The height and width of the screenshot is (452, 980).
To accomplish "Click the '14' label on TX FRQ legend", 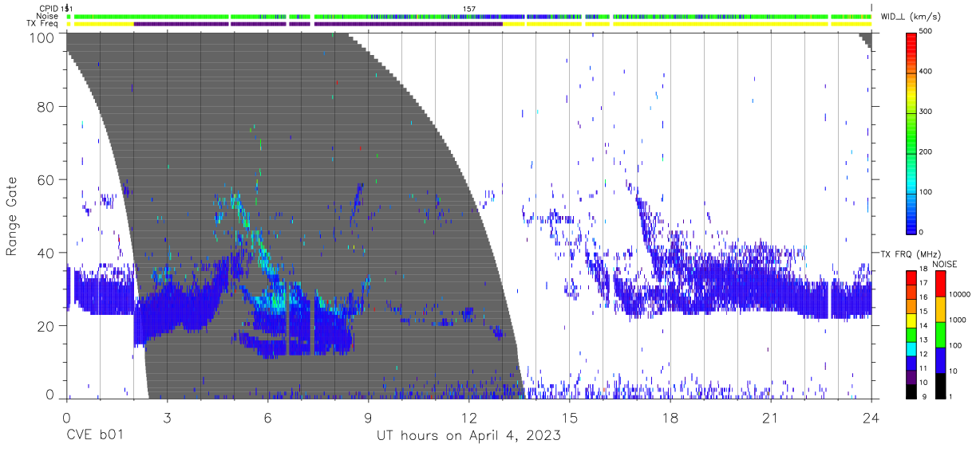I will pos(923,326).
